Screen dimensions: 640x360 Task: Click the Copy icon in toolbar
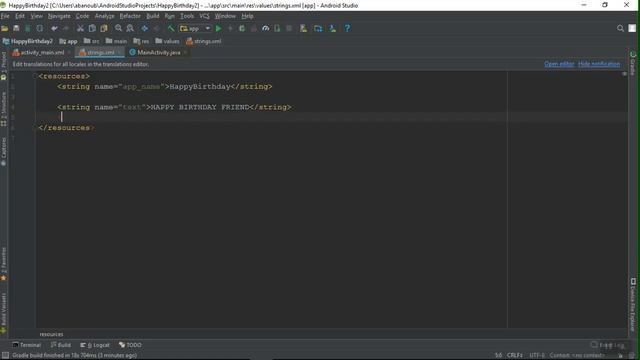pyautogui.click(x=92, y=29)
